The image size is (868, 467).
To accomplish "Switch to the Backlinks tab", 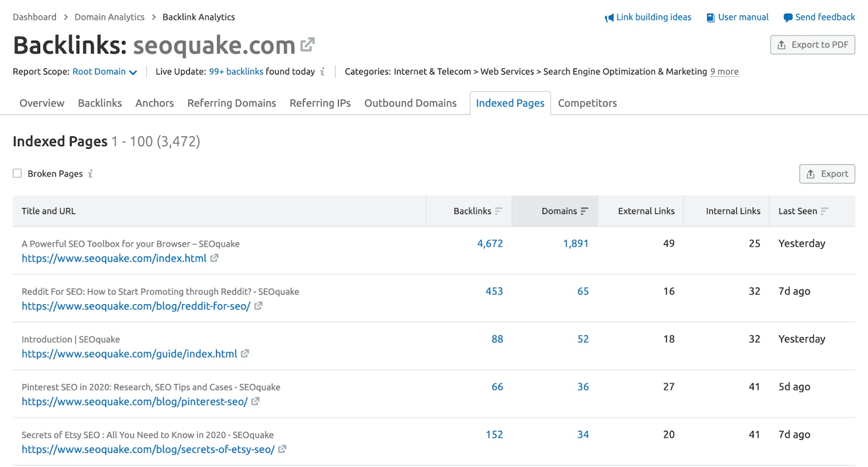I will 100,103.
